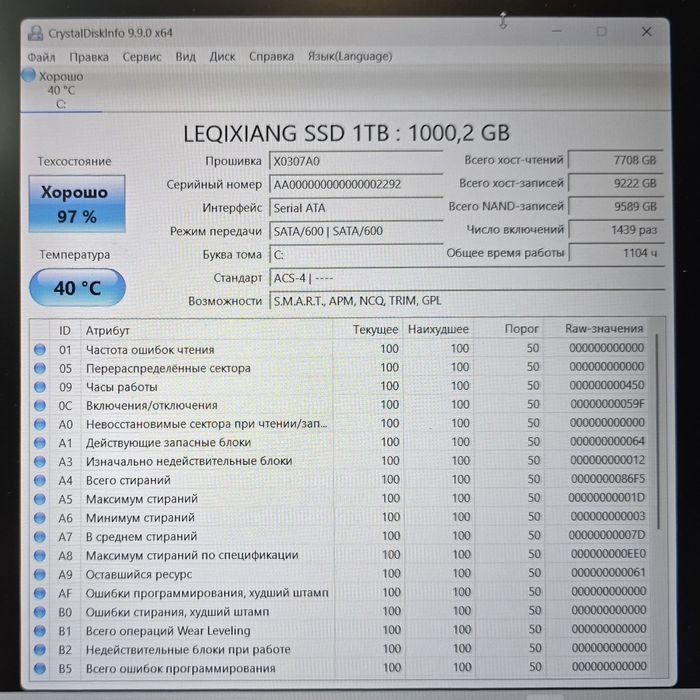Click the Буква тома field C:
Screen dimensions: 700x700
click(x=356, y=254)
